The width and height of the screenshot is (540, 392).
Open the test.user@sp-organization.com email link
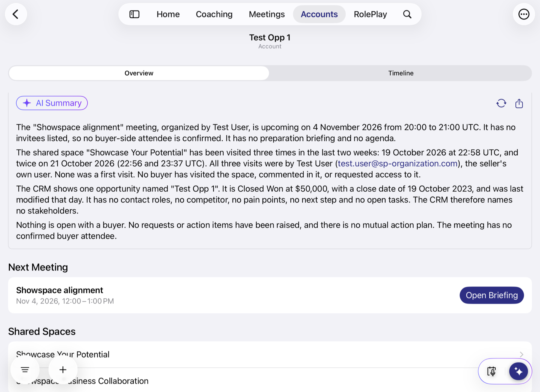(397, 163)
